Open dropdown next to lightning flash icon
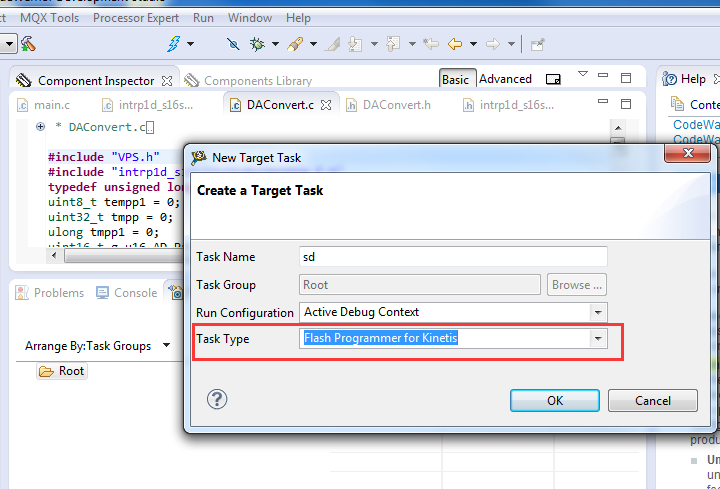The width and height of the screenshot is (720, 489). pos(191,44)
